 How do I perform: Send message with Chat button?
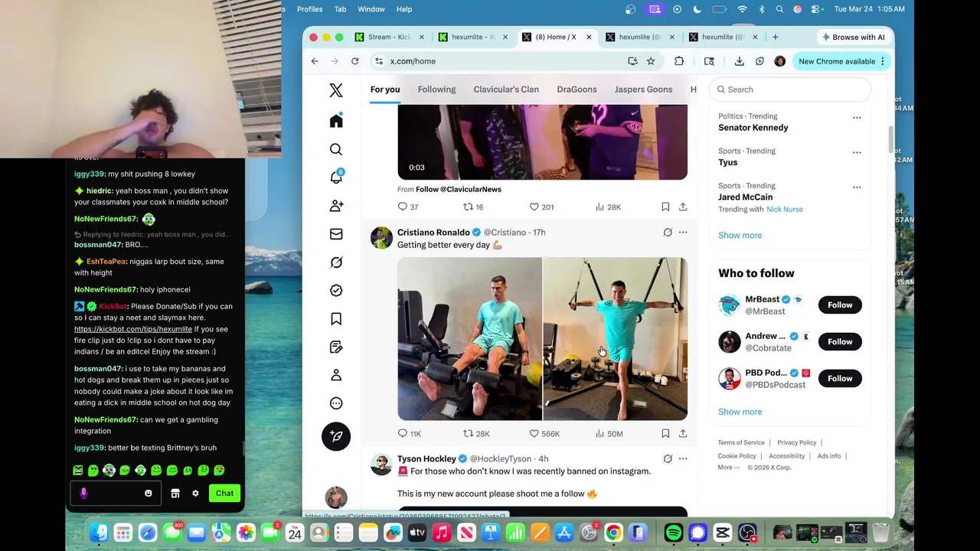pyautogui.click(x=224, y=494)
